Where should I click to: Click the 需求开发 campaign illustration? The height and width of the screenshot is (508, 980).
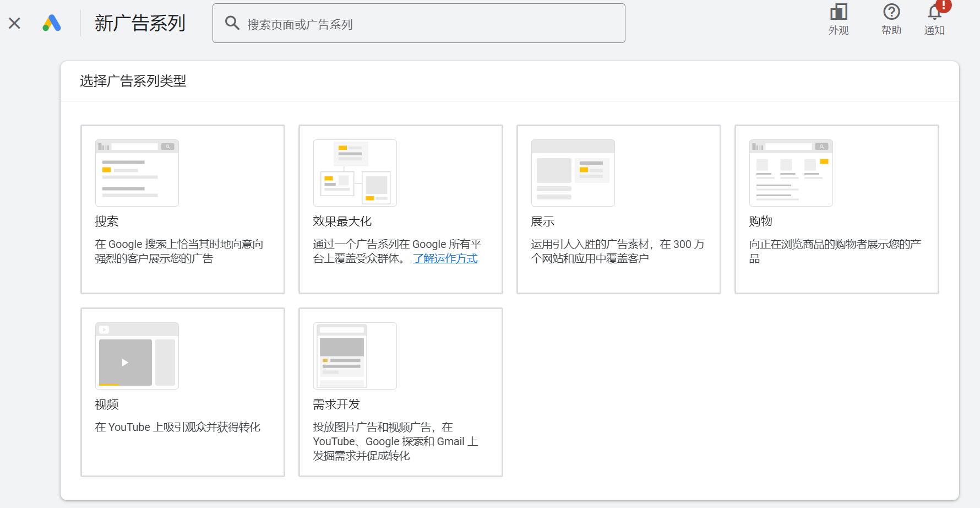coord(355,356)
